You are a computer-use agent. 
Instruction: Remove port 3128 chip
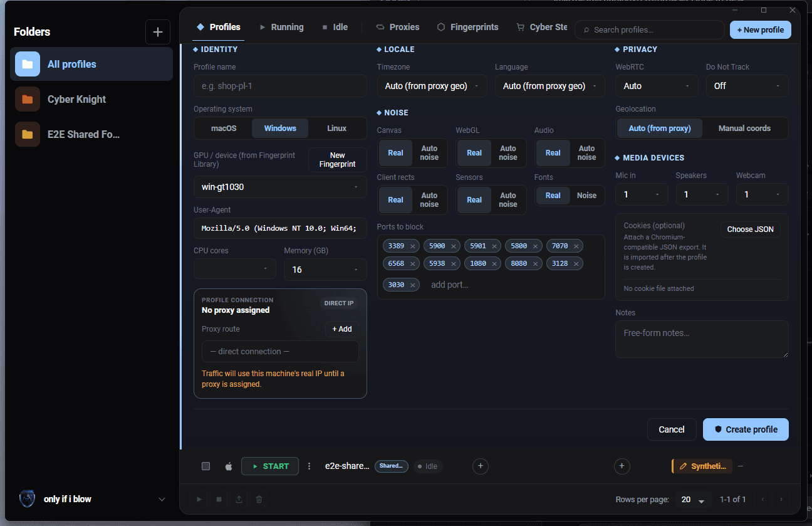pyautogui.click(x=576, y=264)
